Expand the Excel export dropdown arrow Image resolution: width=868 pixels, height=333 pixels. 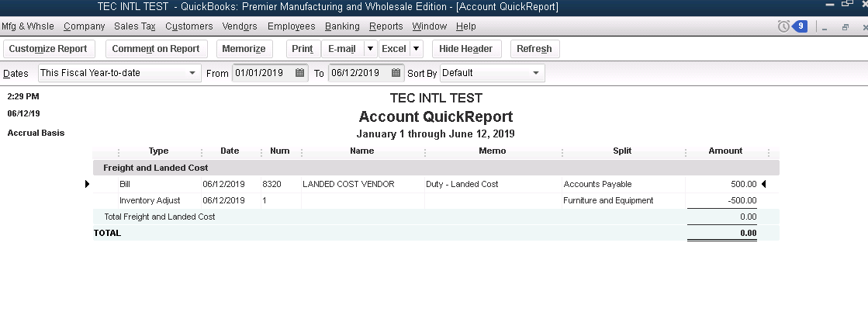click(x=417, y=49)
